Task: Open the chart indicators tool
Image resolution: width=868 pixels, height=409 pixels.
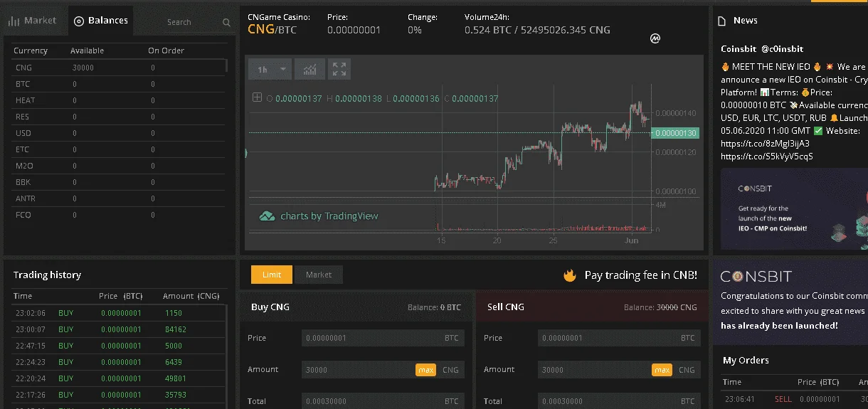Action: tap(309, 69)
